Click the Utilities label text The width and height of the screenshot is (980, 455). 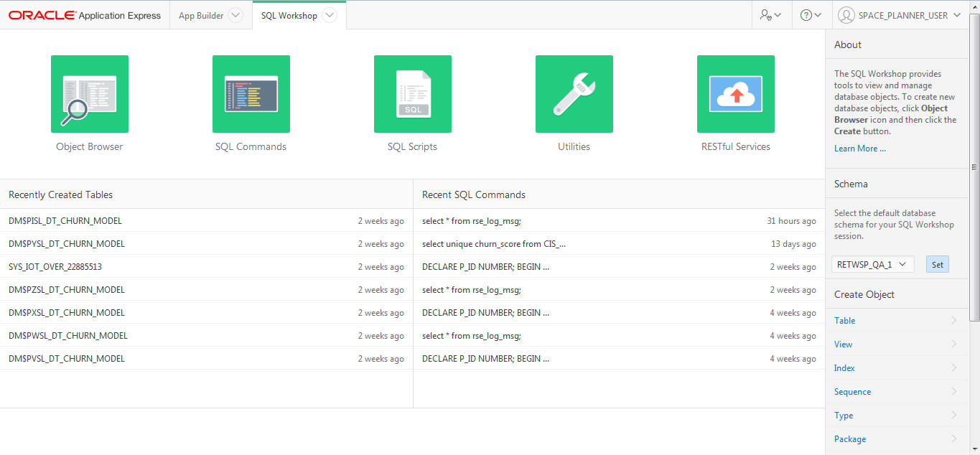click(x=574, y=146)
